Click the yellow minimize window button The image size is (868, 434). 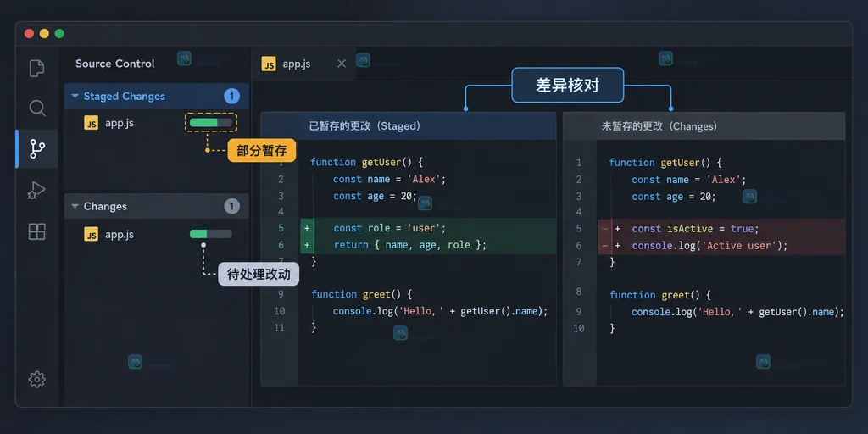(x=44, y=34)
